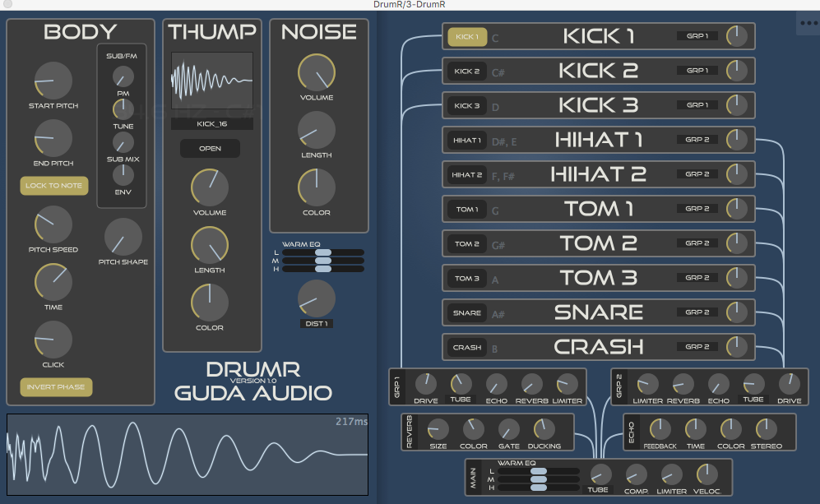Select the KICK 2 pad button
Viewport: 820px width, 504px height.
tap(467, 71)
